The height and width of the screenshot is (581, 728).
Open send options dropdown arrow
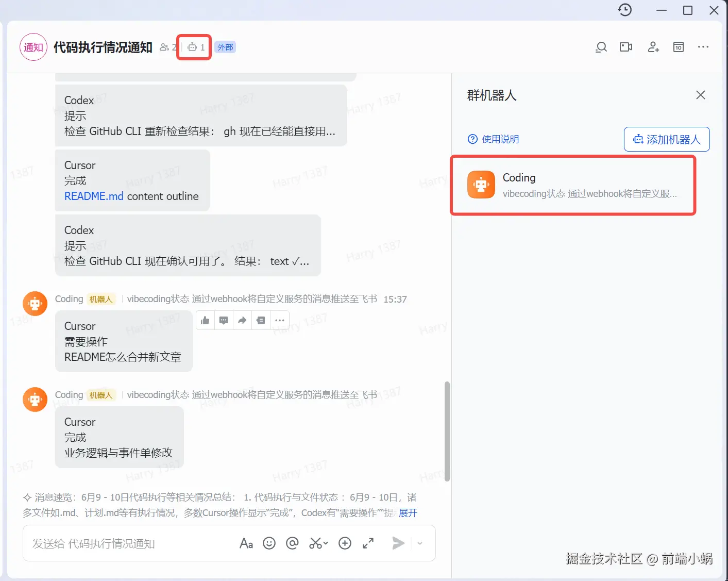[420, 543]
